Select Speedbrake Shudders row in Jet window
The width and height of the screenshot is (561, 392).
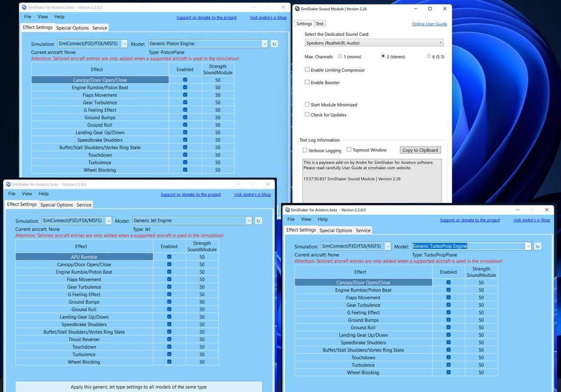(84, 324)
